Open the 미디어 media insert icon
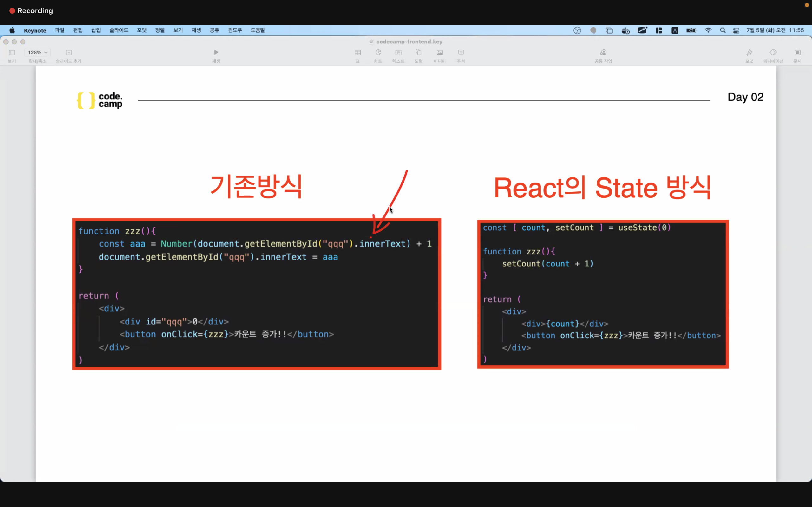812x507 pixels. coord(439,55)
